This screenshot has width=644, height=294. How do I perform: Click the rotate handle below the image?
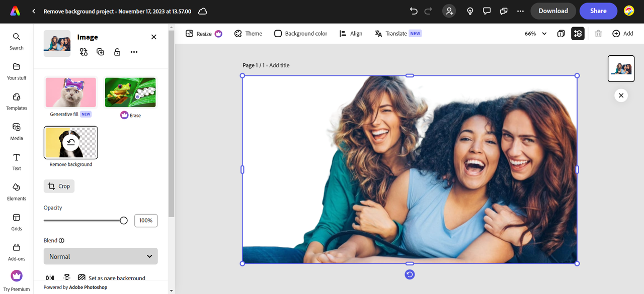coord(410,274)
